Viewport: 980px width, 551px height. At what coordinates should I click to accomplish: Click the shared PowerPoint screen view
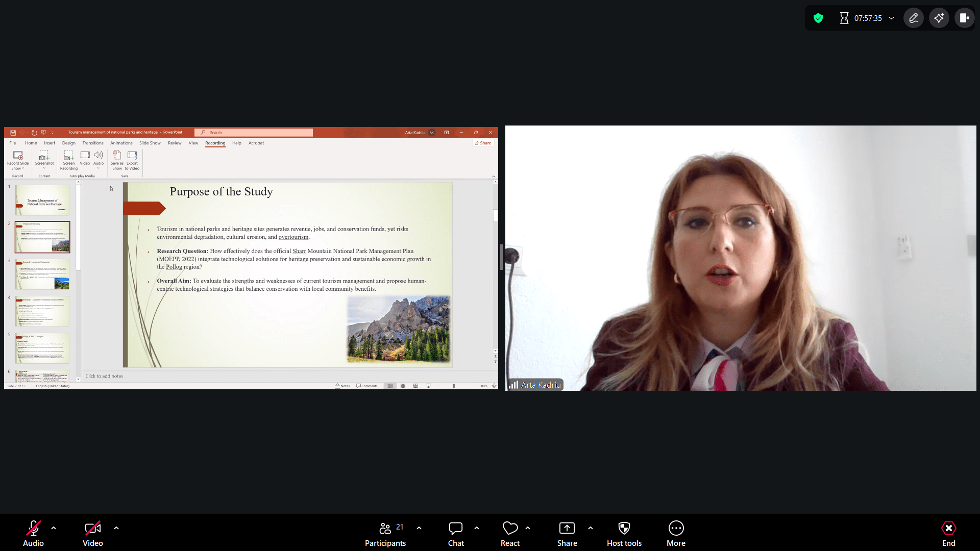coord(251,258)
